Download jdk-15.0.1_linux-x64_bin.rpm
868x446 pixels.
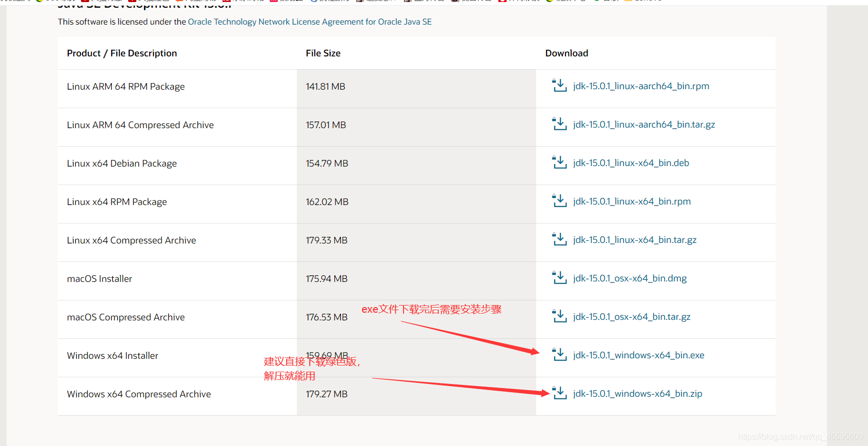(632, 201)
